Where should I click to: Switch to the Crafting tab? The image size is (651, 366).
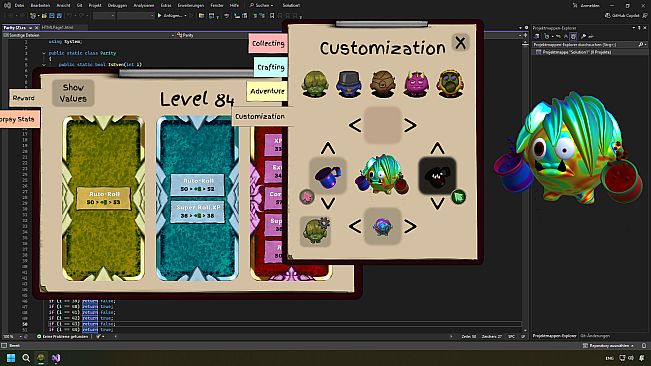pyautogui.click(x=271, y=67)
